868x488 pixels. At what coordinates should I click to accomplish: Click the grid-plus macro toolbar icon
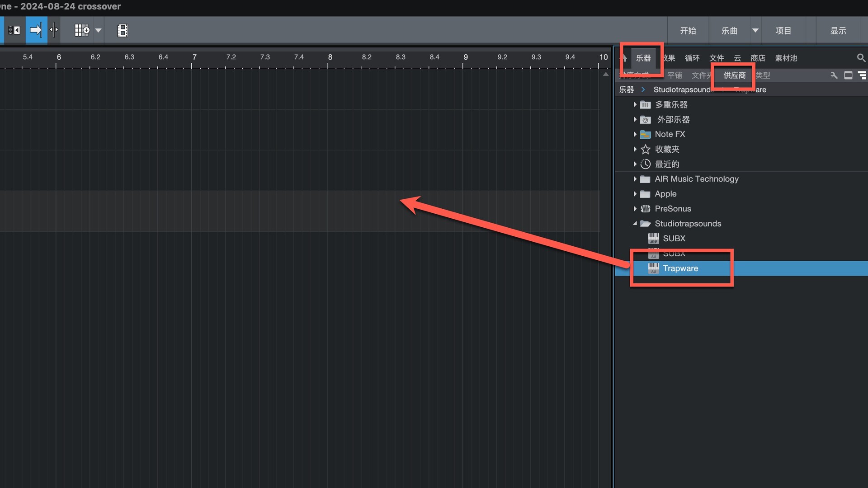click(82, 30)
